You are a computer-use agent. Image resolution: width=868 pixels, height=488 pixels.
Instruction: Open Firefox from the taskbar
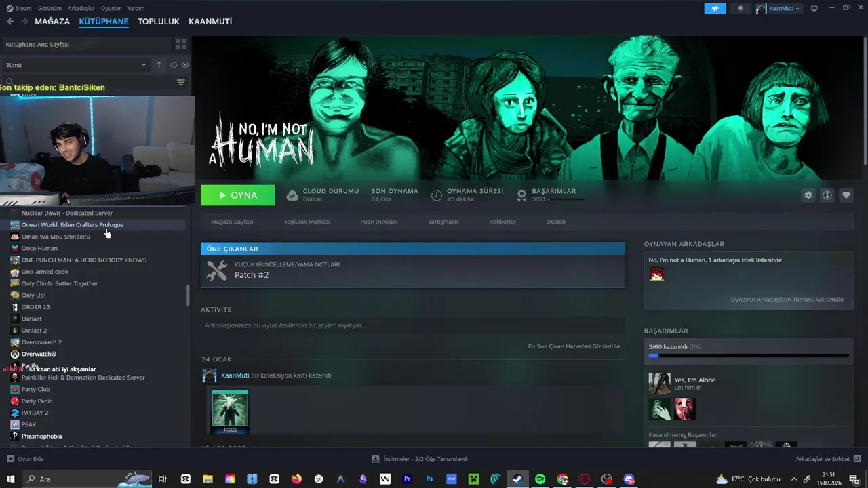[x=296, y=479]
